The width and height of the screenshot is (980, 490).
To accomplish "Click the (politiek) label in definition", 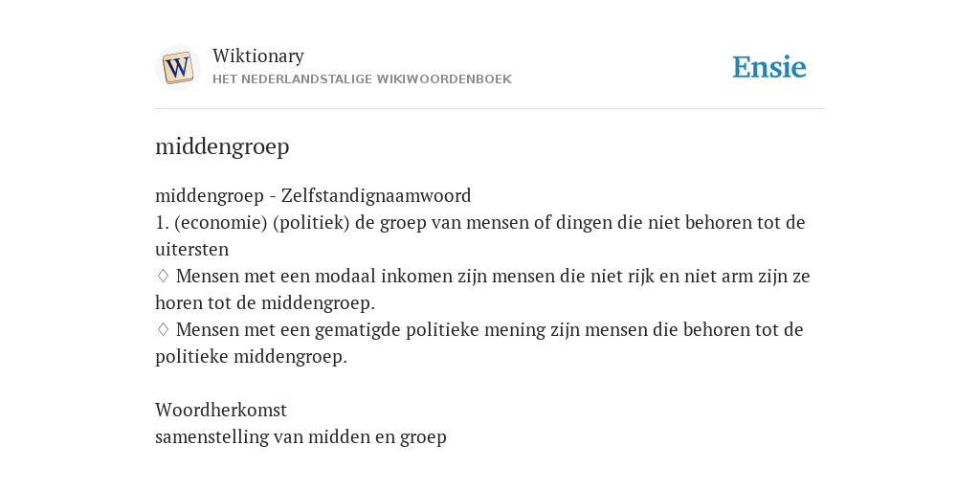I will click(311, 222).
